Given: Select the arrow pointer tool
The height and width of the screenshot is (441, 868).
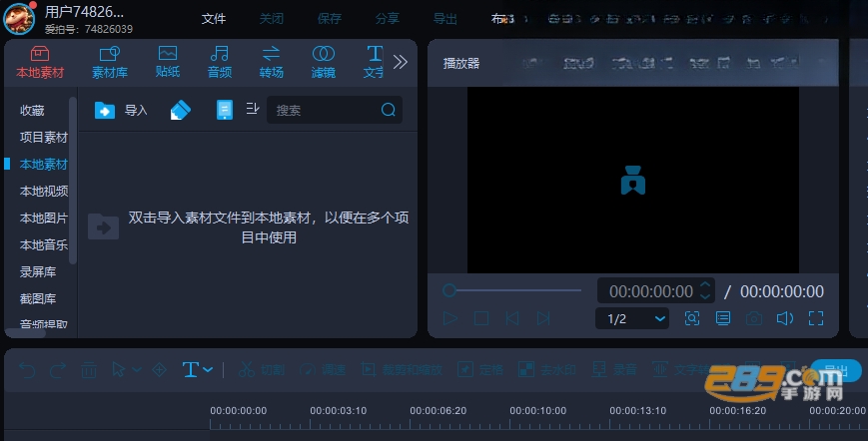Looking at the screenshot, I should click(x=118, y=370).
